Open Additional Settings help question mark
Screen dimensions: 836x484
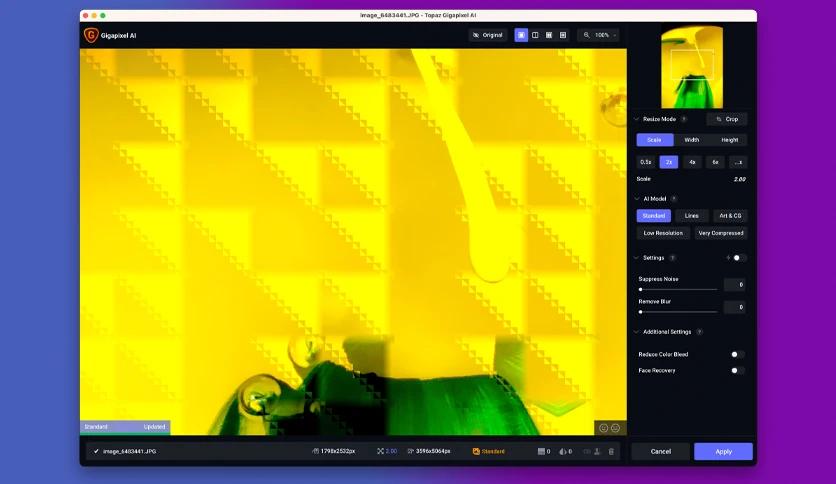[x=700, y=332]
